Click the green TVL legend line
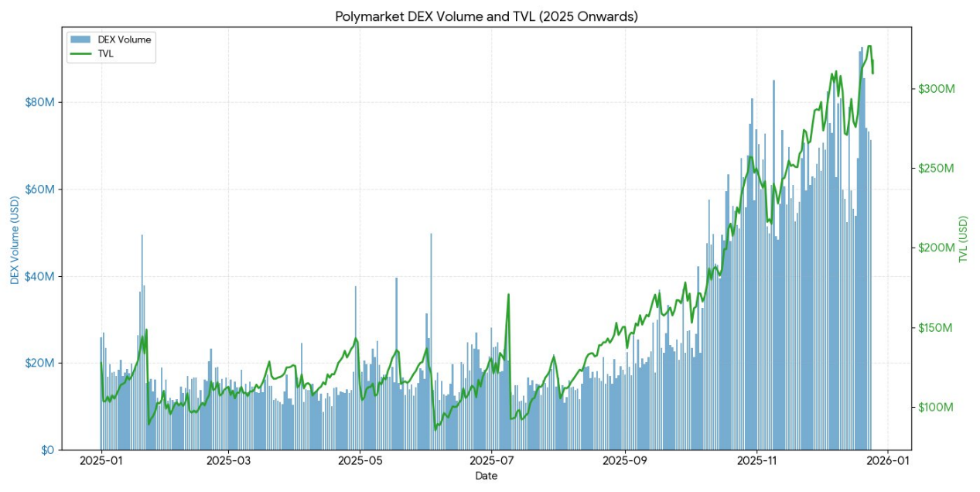The height and width of the screenshot is (492, 980). 80,53
